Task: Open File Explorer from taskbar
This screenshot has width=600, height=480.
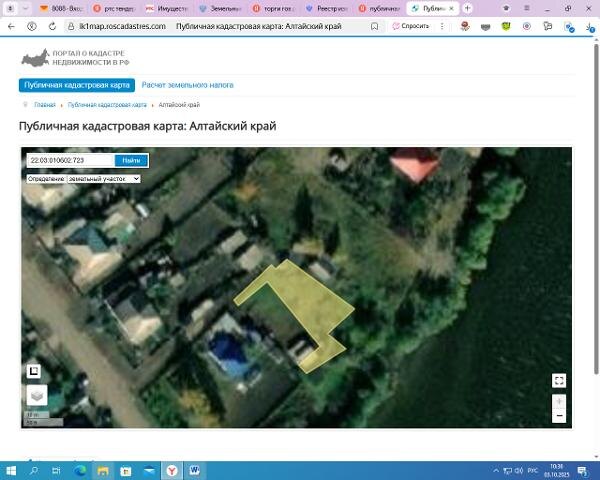Action: [x=103, y=470]
